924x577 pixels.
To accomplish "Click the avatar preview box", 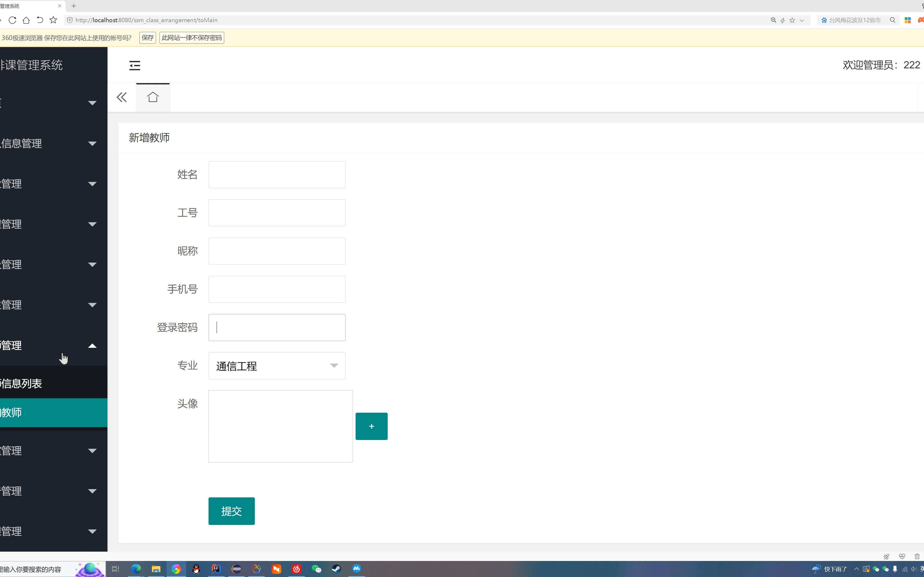I will (280, 426).
